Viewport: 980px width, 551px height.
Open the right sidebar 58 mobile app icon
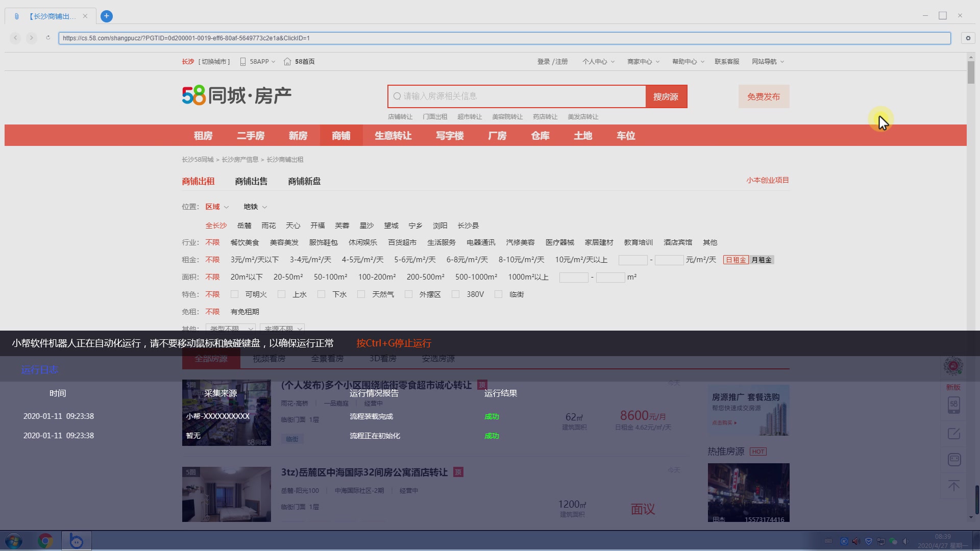point(953,405)
